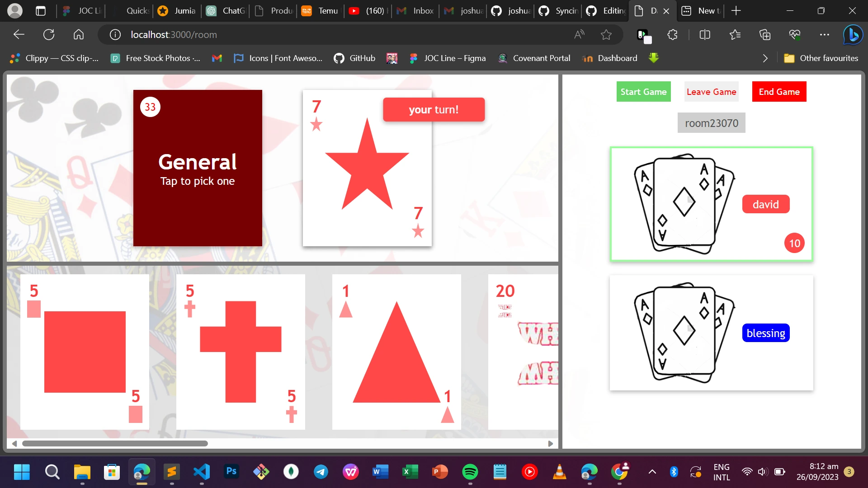
Task: Open Visual Studio Code from taskbar
Action: point(202,472)
